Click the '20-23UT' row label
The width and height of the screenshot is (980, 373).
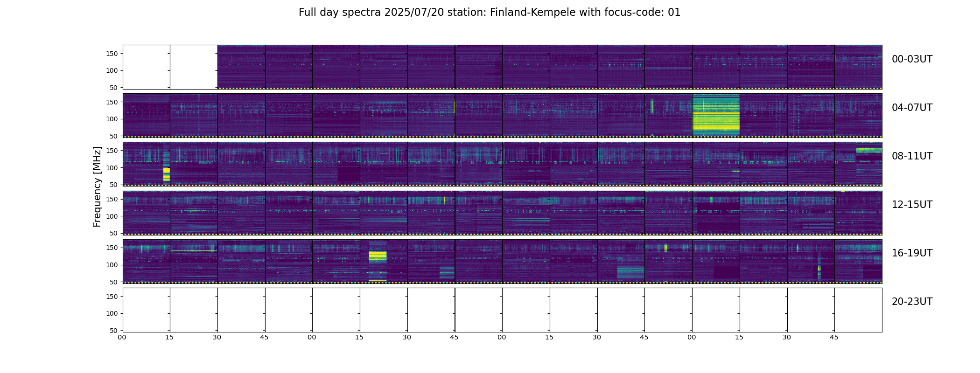click(x=912, y=302)
